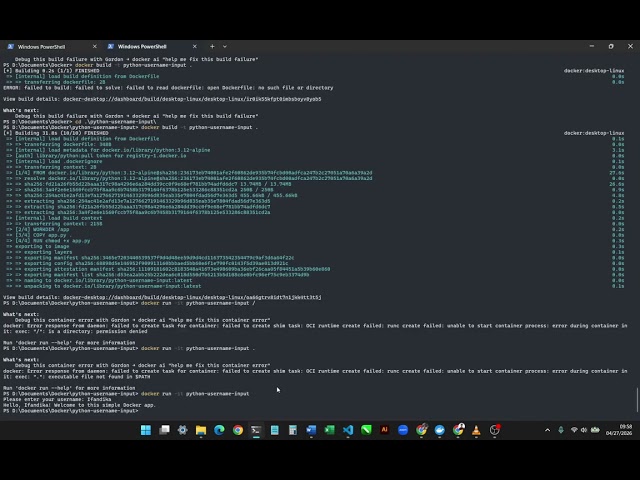Open File Explorer from the taskbar
Viewport: 640px width, 480px height.
201,430
